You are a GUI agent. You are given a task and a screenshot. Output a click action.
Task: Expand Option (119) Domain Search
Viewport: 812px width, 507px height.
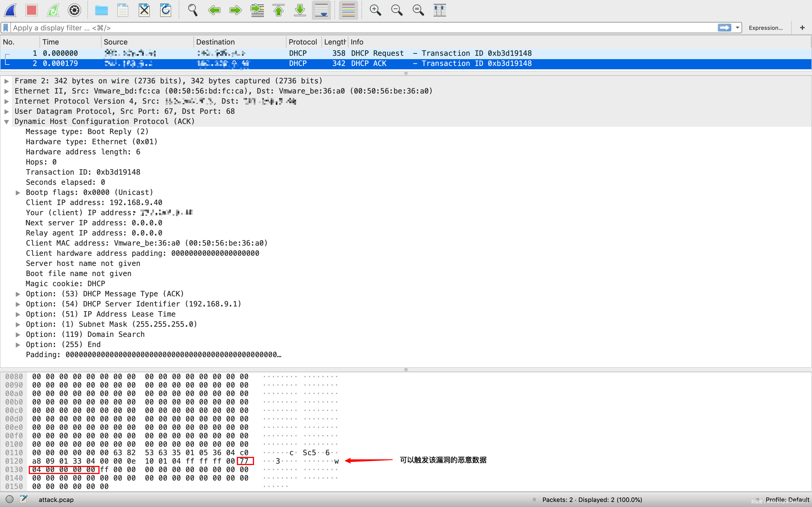[x=18, y=335]
